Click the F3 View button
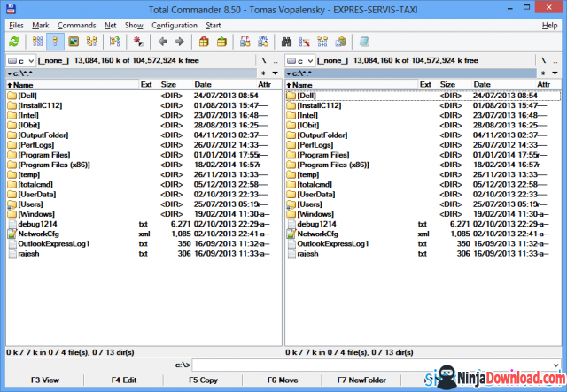The height and width of the screenshot is (392, 567). pos(45,380)
